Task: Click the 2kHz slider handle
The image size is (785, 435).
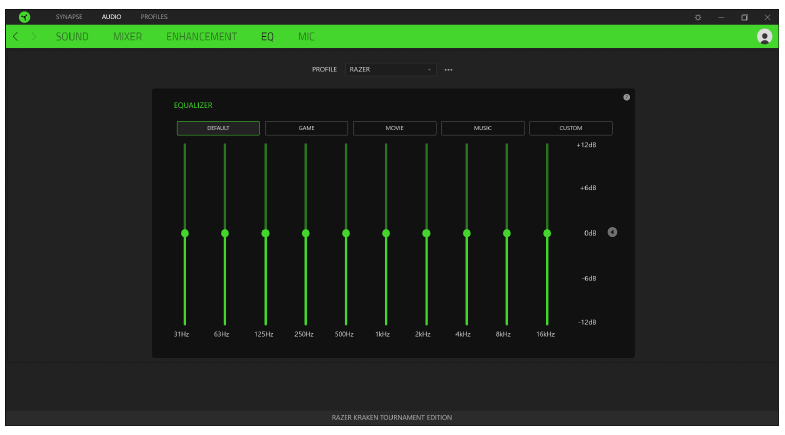Action: pyautogui.click(x=426, y=233)
